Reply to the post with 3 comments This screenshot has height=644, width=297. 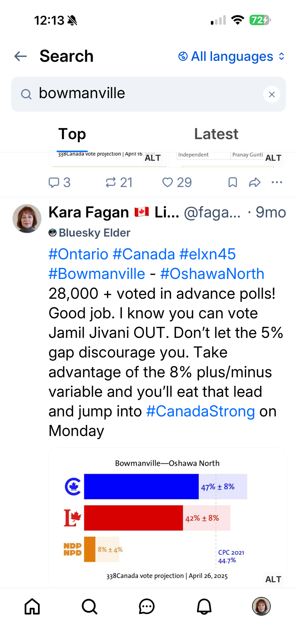pos(59,183)
